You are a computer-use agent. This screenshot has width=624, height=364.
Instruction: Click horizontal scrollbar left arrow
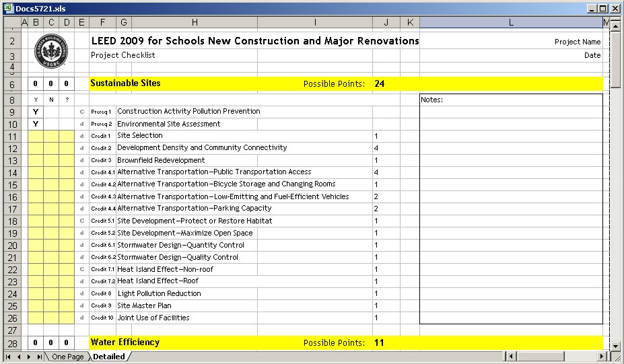tap(511, 356)
